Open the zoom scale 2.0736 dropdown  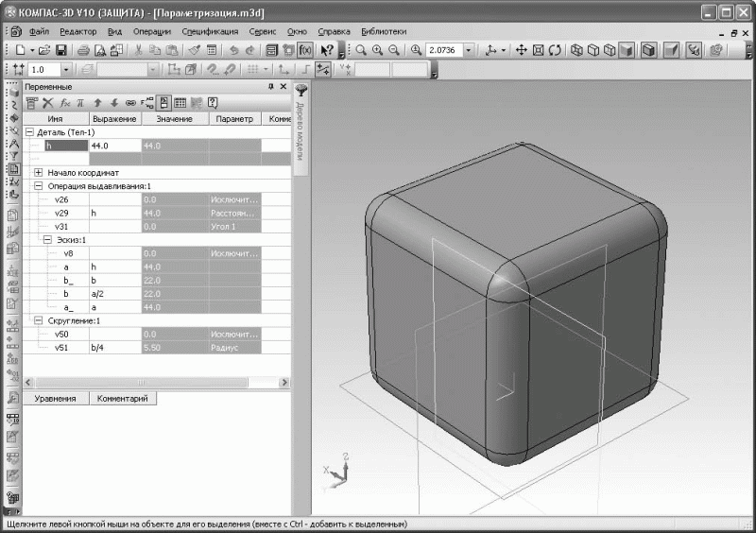point(470,49)
